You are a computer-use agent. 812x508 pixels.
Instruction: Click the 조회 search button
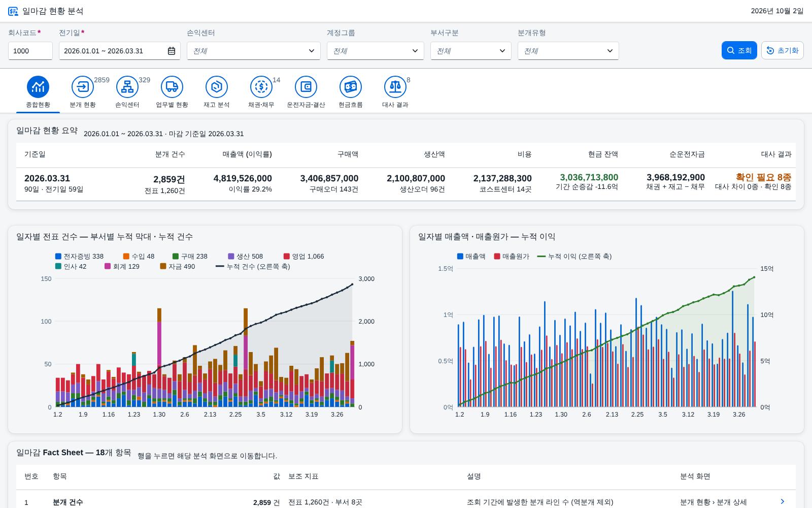pos(739,50)
